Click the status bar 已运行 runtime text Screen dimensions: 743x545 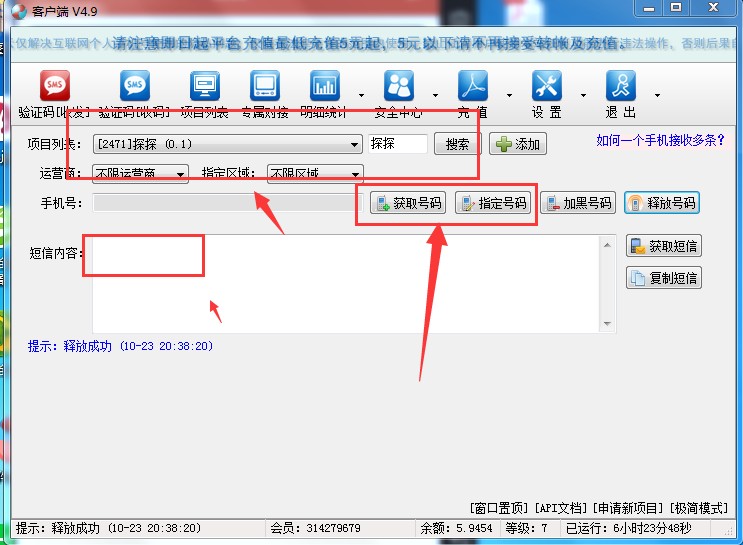point(629,528)
